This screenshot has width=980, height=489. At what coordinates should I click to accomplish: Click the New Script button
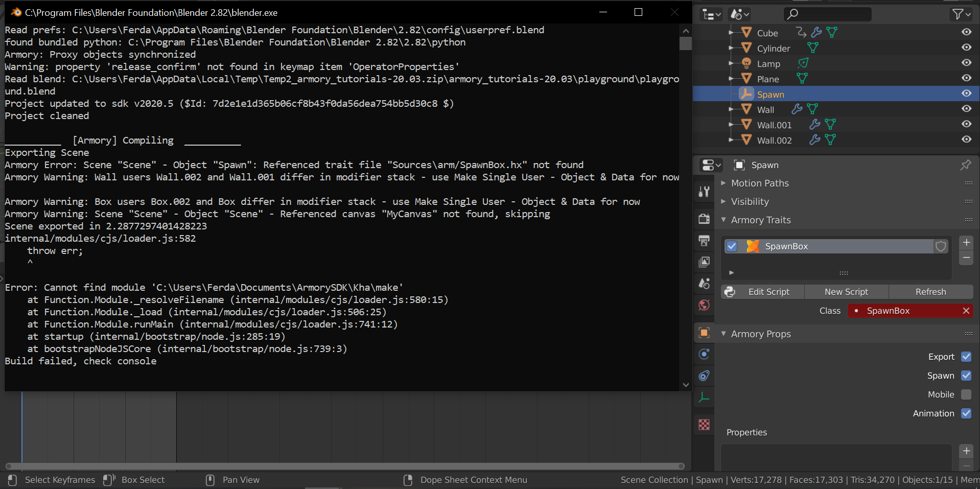point(847,292)
